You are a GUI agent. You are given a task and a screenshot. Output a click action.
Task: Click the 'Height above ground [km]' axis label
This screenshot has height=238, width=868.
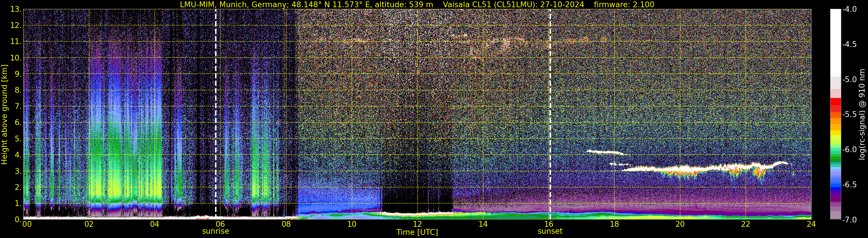4,115
